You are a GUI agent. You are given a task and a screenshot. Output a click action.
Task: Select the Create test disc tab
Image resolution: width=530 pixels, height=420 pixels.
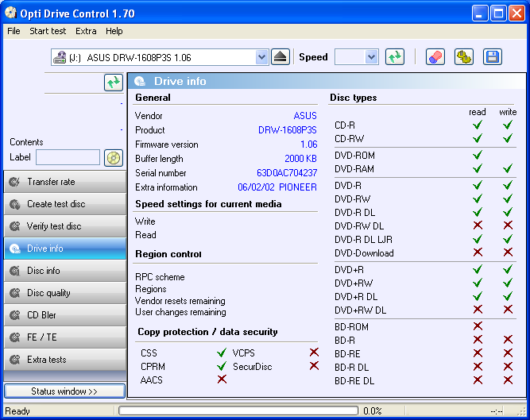point(65,204)
